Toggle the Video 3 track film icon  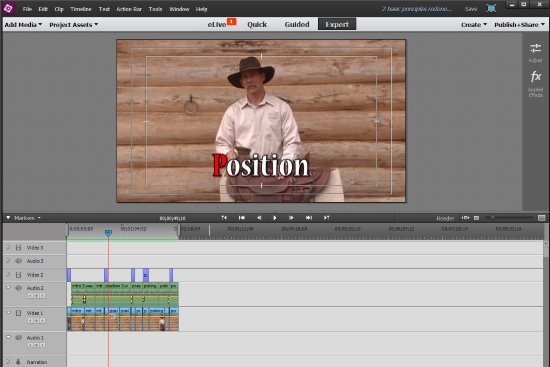18,248
